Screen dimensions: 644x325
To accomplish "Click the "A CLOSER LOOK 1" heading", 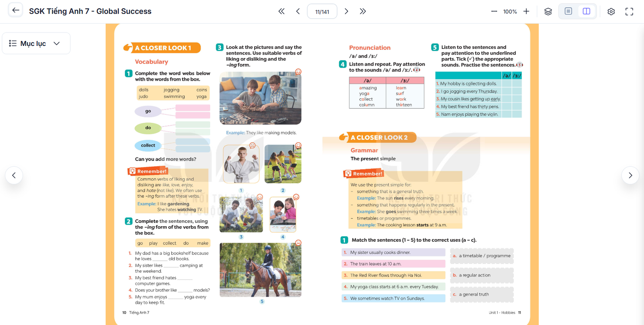I will coord(162,48).
